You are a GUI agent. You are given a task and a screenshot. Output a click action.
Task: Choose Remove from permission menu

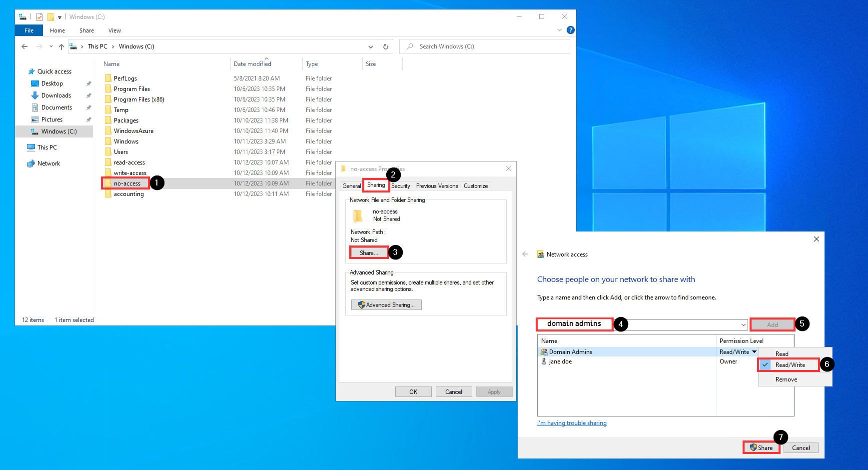[795, 379]
